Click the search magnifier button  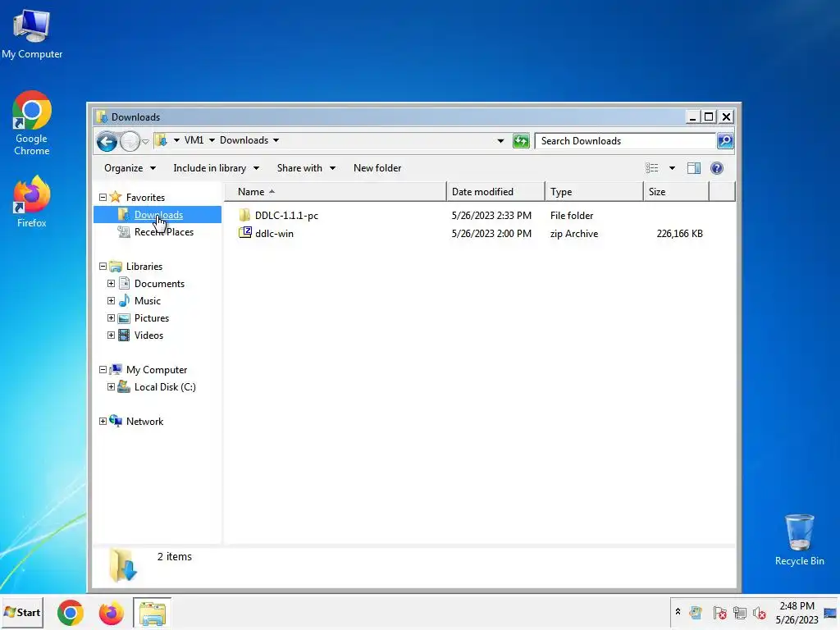(x=725, y=141)
